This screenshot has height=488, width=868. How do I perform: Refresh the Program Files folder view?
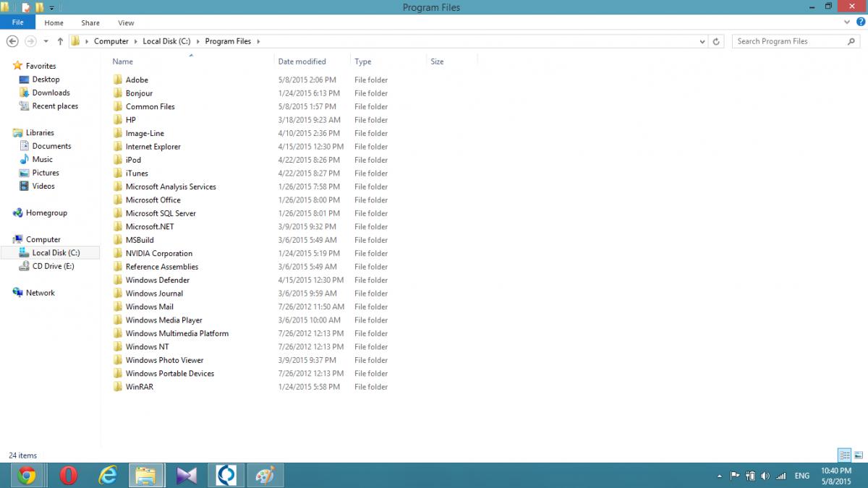coord(716,41)
